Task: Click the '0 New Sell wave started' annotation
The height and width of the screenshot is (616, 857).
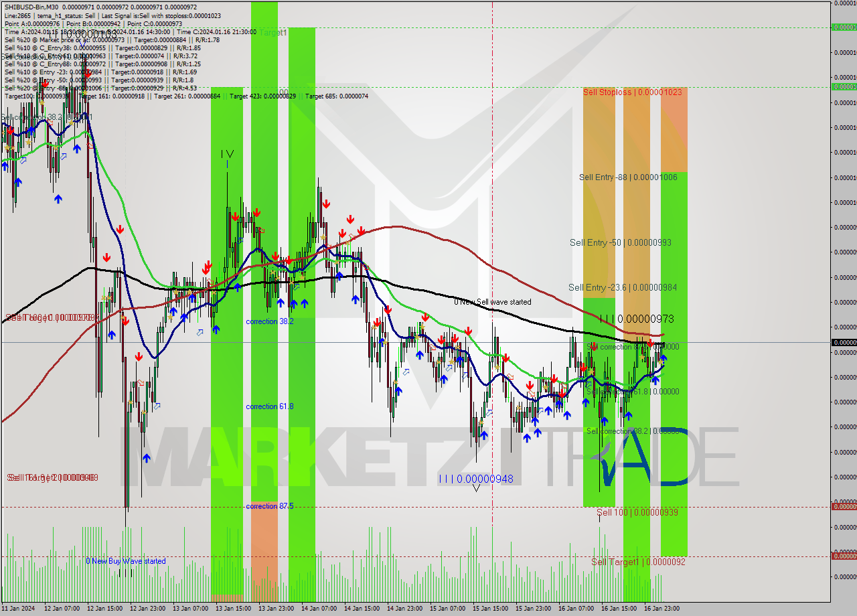Action: [493, 302]
